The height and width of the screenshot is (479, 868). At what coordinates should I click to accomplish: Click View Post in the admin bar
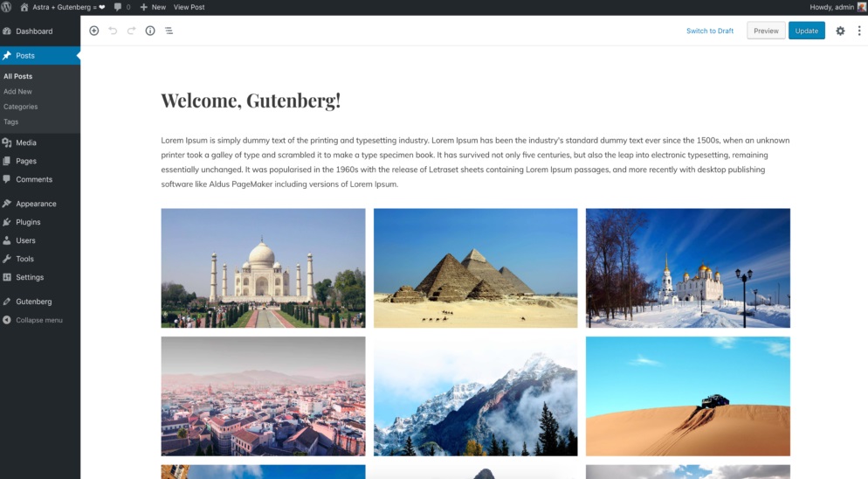click(189, 7)
